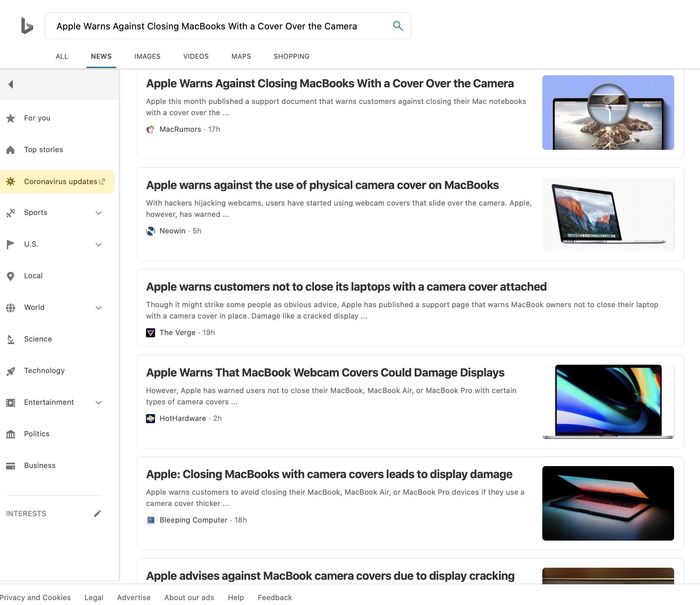The image size is (700, 605).
Task: Open the Legal footer link
Action: tap(94, 597)
